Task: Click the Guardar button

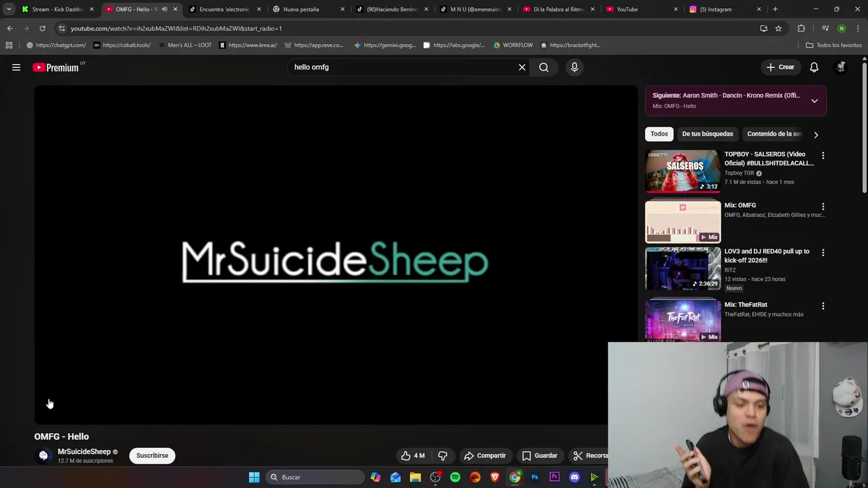Action: 540,455
